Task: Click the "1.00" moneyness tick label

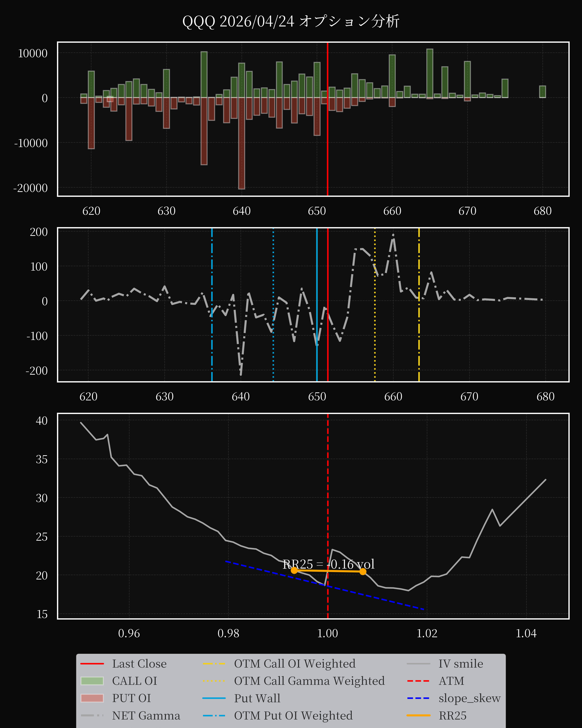Action: click(x=328, y=633)
